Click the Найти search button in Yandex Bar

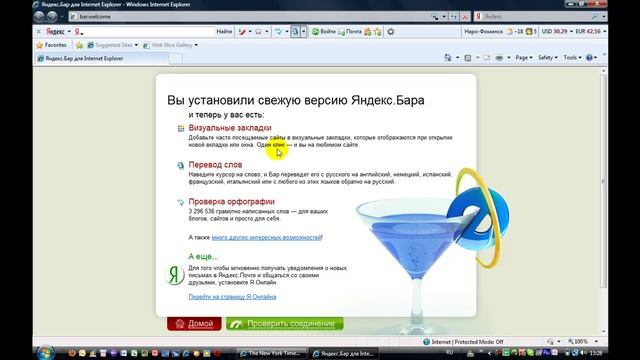[224, 31]
